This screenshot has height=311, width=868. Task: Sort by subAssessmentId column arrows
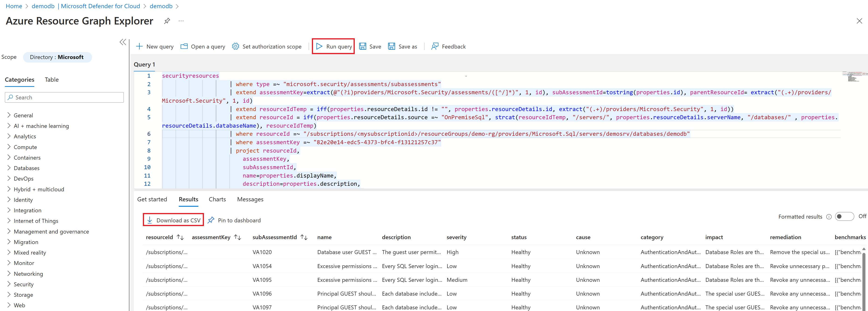[304, 238]
